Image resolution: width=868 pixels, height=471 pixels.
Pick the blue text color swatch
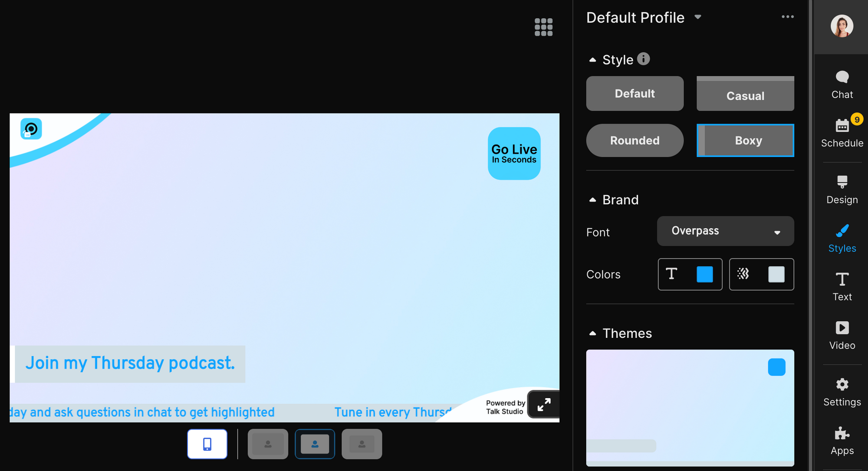[704, 275]
